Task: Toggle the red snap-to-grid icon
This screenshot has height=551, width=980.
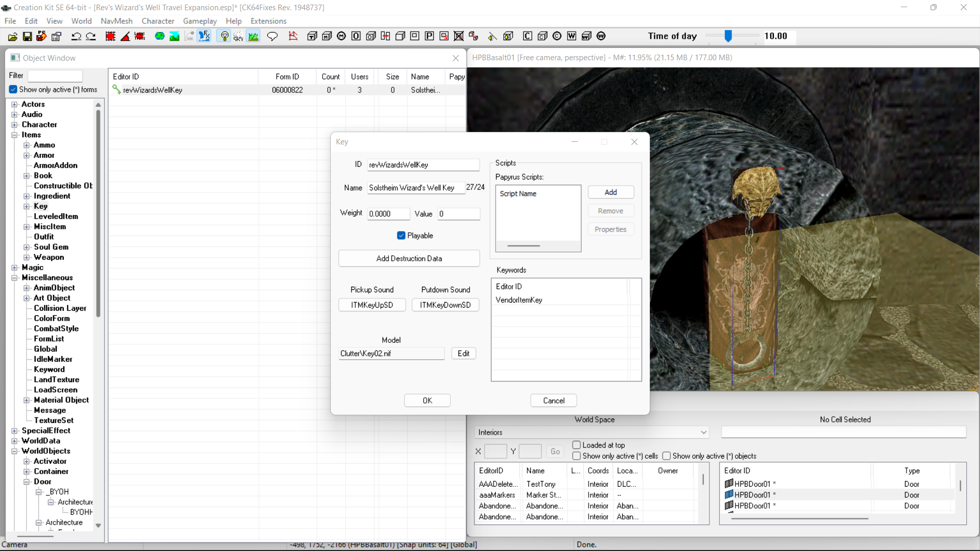Action: [x=110, y=36]
